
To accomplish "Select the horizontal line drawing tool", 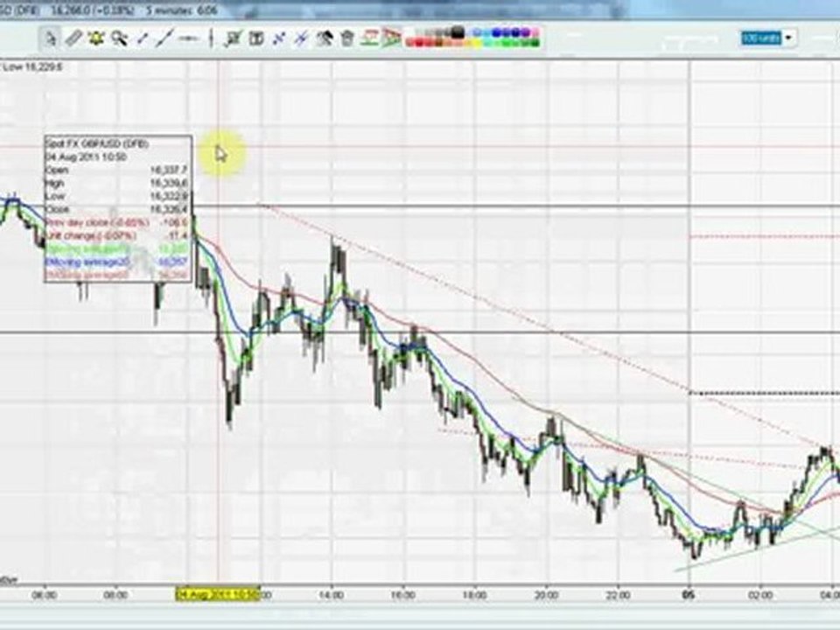I will coord(188,38).
